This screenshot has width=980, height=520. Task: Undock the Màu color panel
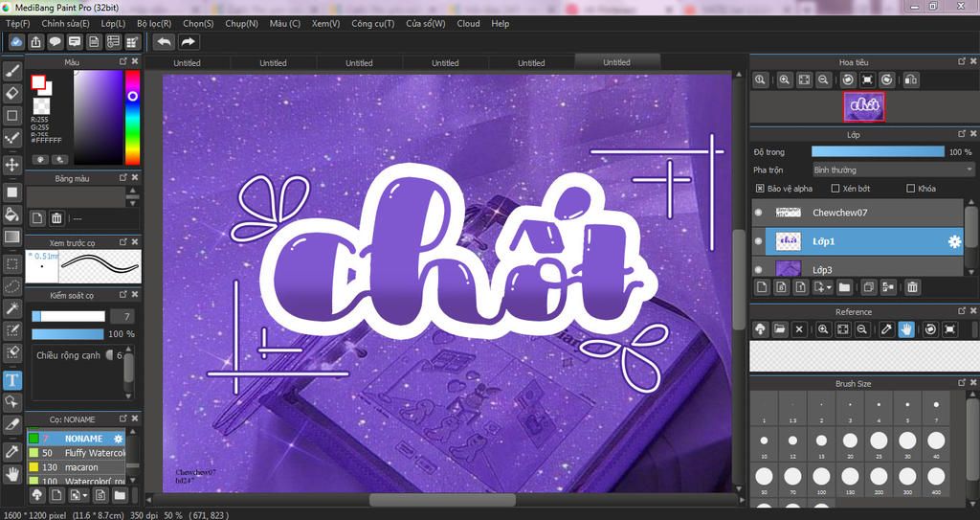(x=123, y=61)
